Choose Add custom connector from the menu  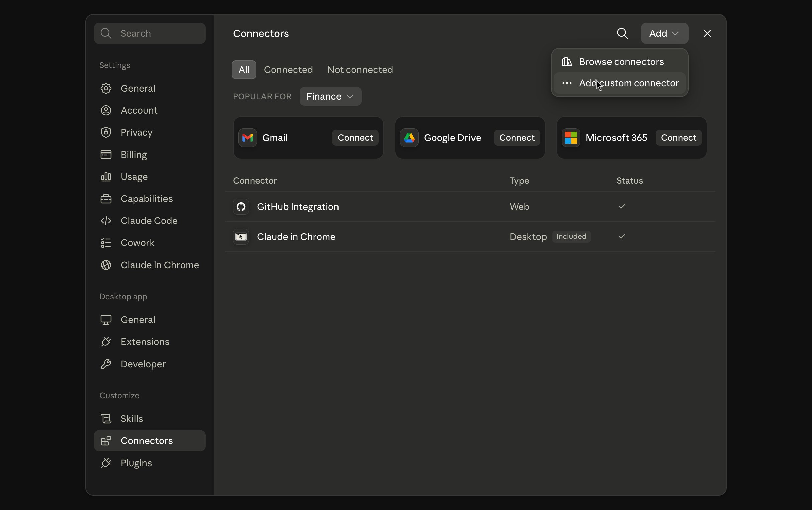(620, 83)
